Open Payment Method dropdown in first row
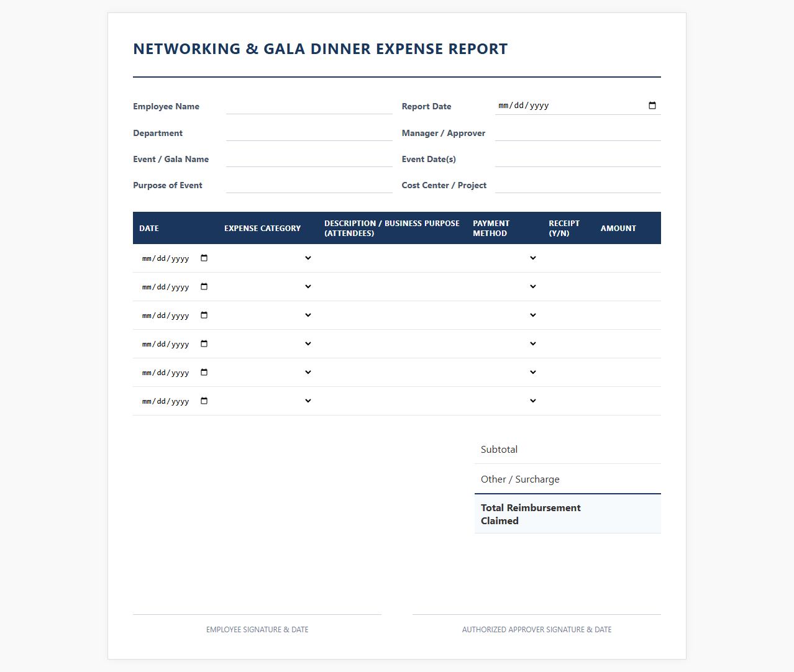The height and width of the screenshot is (672, 794). pos(504,258)
